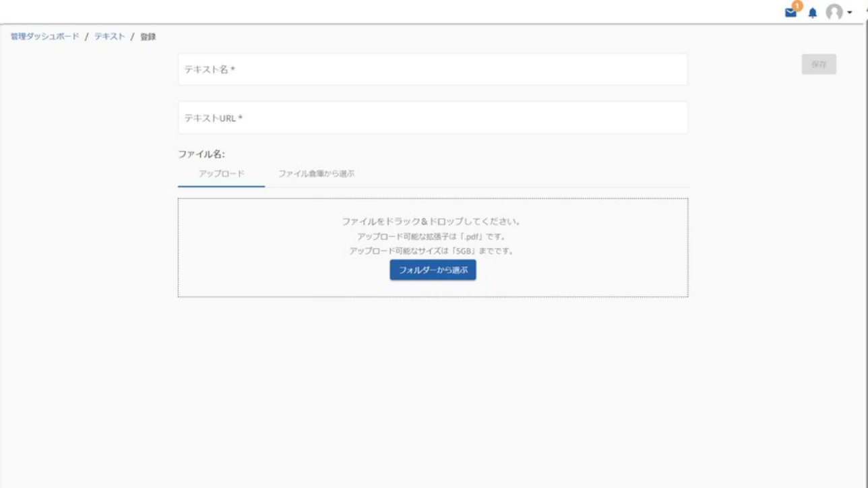Click the ファイルをドラック＆ドロップしてください text

pos(433,221)
